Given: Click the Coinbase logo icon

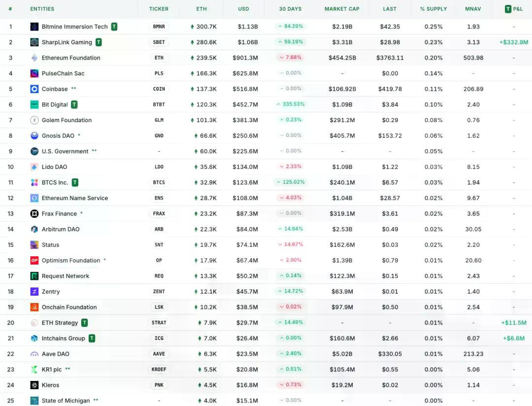Looking at the screenshot, I should (x=34, y=89).
